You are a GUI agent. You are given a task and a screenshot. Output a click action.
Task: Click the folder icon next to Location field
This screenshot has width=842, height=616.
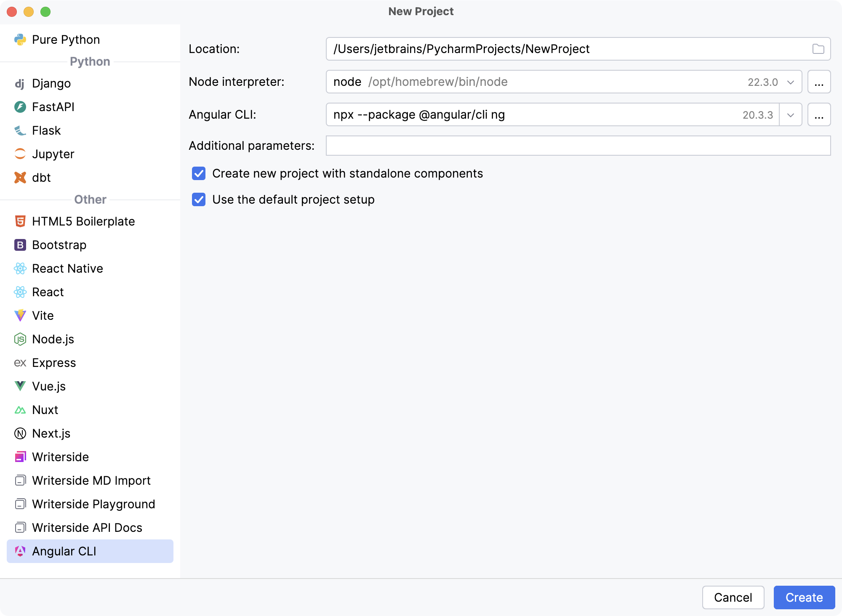click(x=818, y=49)
